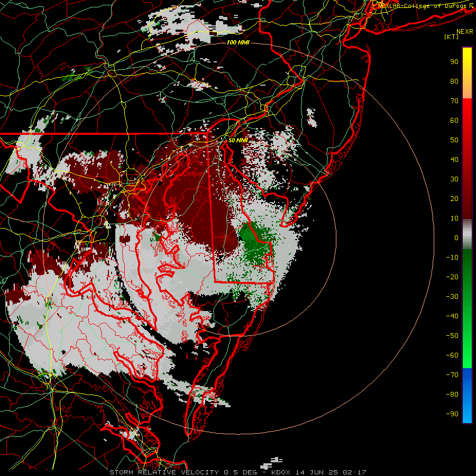This screenshot has height=476, width=476.
Task: Click the Storm Relative Velocity caption text
Action: click(237, 472)
